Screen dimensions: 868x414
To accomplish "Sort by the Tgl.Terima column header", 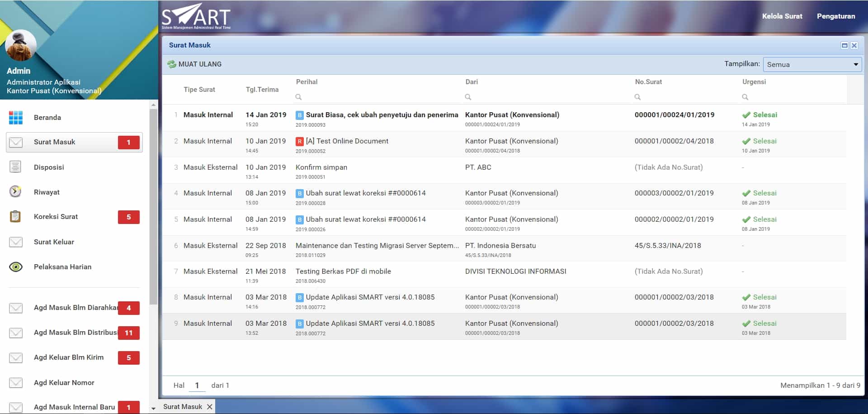I will coord(262,90).
